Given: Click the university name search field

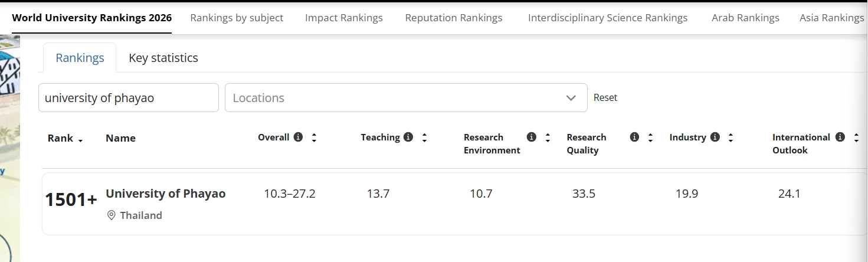Looking at the screenshot, I should (x=128, y=98).
